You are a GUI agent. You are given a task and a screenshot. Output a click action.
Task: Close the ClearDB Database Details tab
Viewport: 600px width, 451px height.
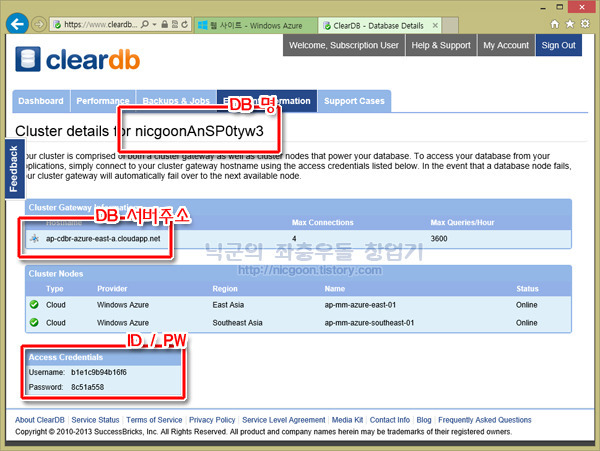tap(435, 26)
